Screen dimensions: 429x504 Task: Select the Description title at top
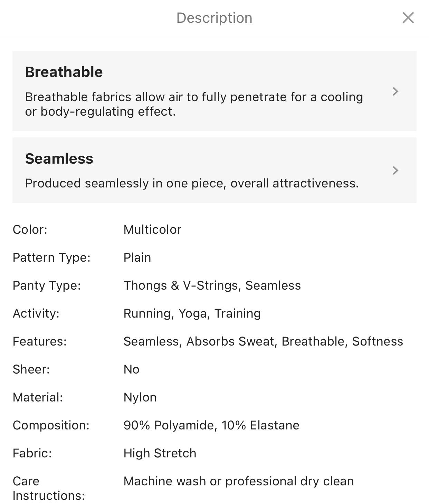tap(214, 18)
